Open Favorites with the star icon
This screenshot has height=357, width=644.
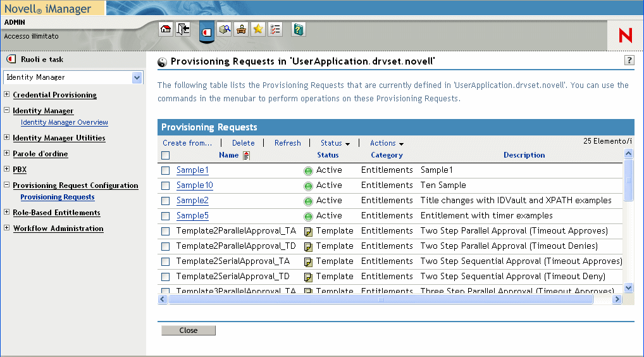click(258, 29)
